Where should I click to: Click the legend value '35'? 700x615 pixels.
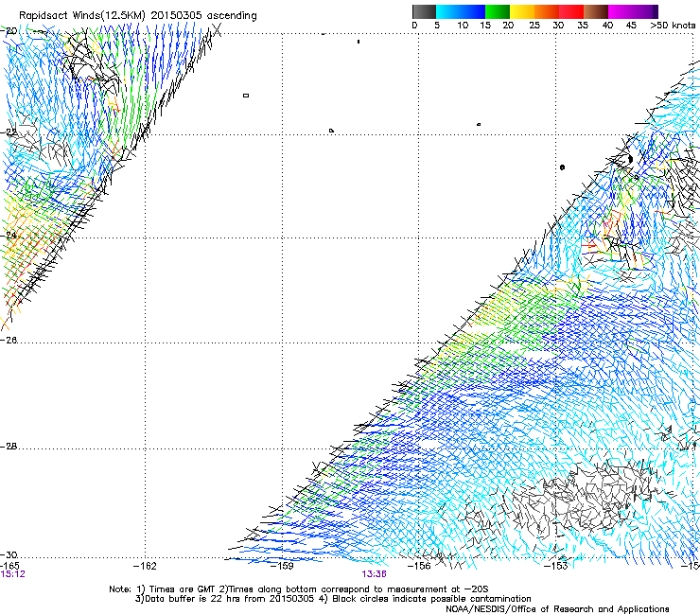[x=583, y=26]
